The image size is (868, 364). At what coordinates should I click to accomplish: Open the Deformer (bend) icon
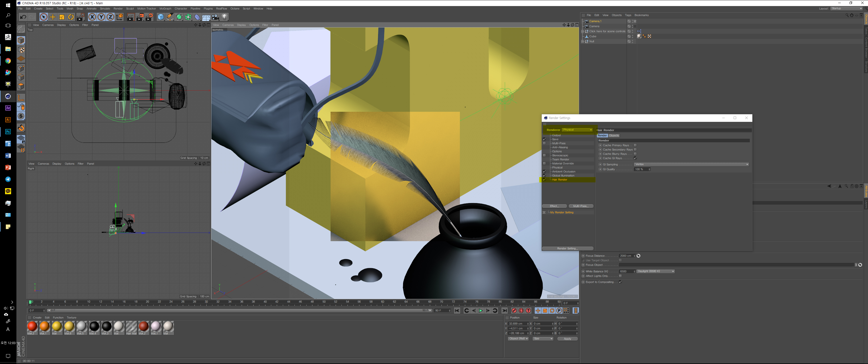197,17
